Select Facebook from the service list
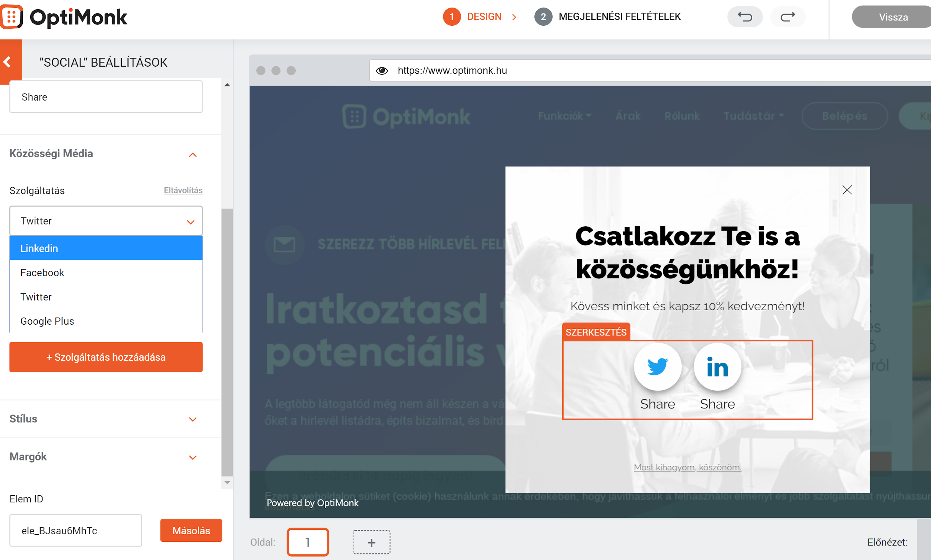 point(42,273)
